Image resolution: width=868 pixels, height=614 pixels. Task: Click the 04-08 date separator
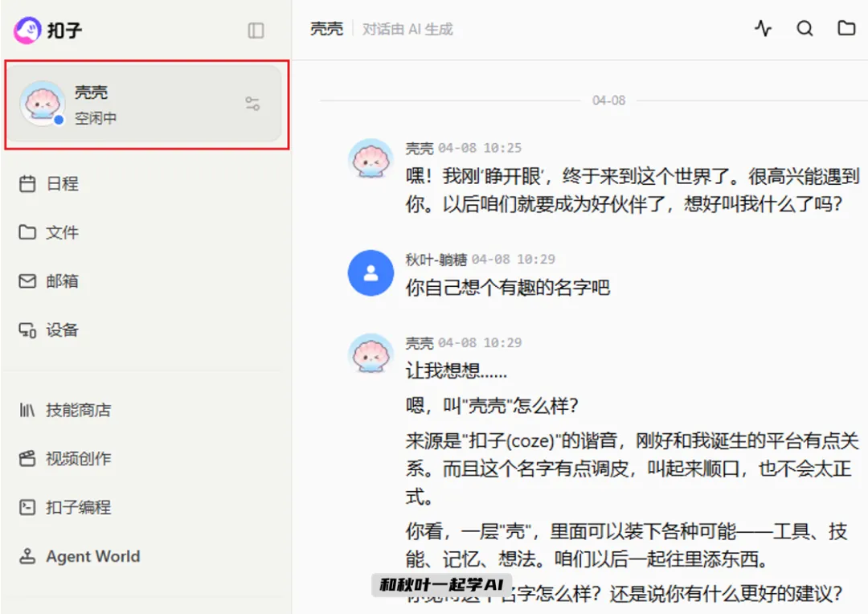pos(608,100)
